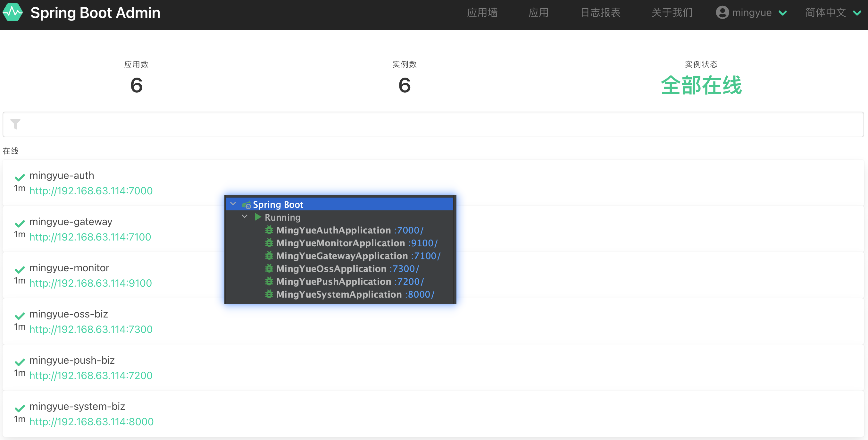Click the search/filter input field

coord(434,124)
